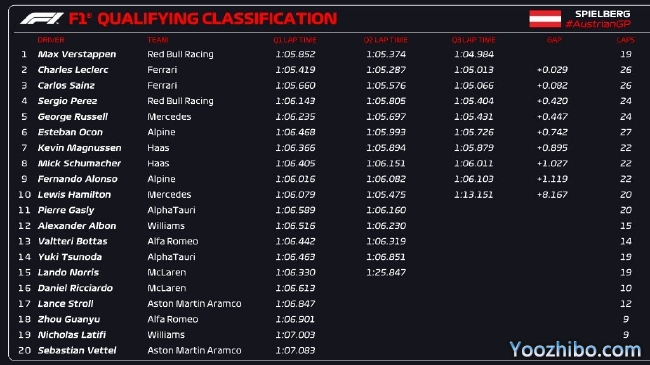Click the Q1 LAP TIME header
This screenshot has height=365, width=650.
[x=295, y=40]
